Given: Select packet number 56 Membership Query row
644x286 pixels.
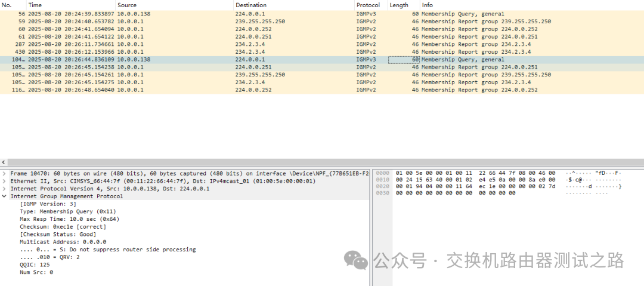Looking at the screenshot, I should [179, 14].
